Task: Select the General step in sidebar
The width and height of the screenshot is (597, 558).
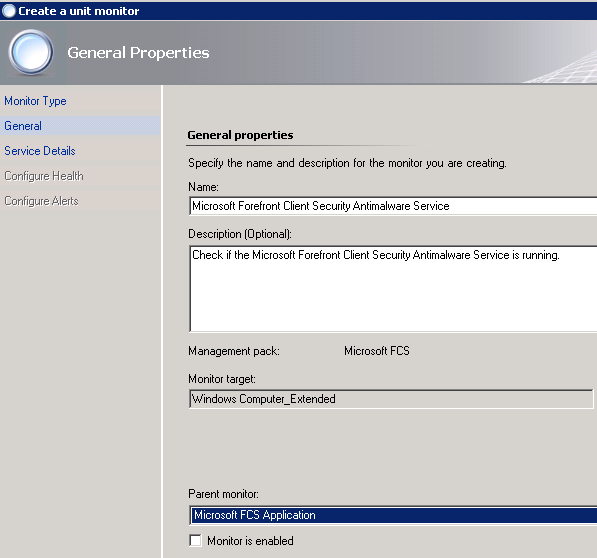Action: (23, 126)
